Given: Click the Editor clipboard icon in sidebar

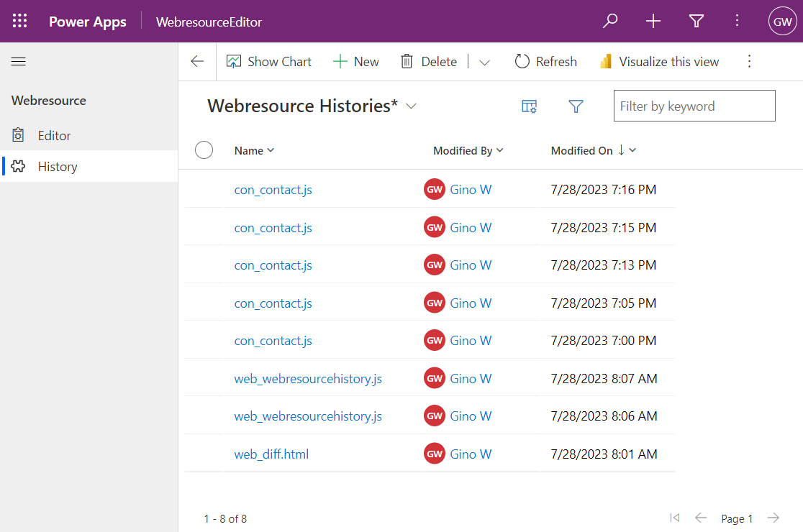Looking at the screenshot, I should [18, 135].
